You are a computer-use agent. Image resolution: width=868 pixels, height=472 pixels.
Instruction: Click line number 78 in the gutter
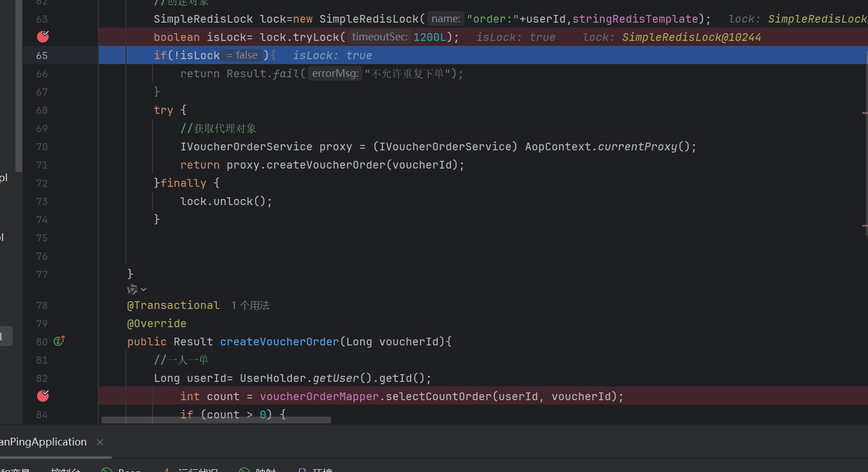[x=42, y=305]
